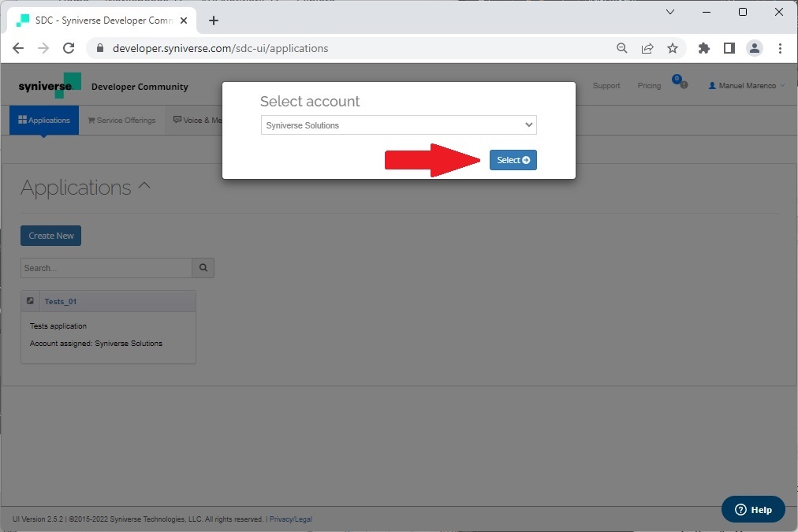Open the Syniverse Solutions account dropdown
This screenshot has height=532, width=798.
pos(398,125)
